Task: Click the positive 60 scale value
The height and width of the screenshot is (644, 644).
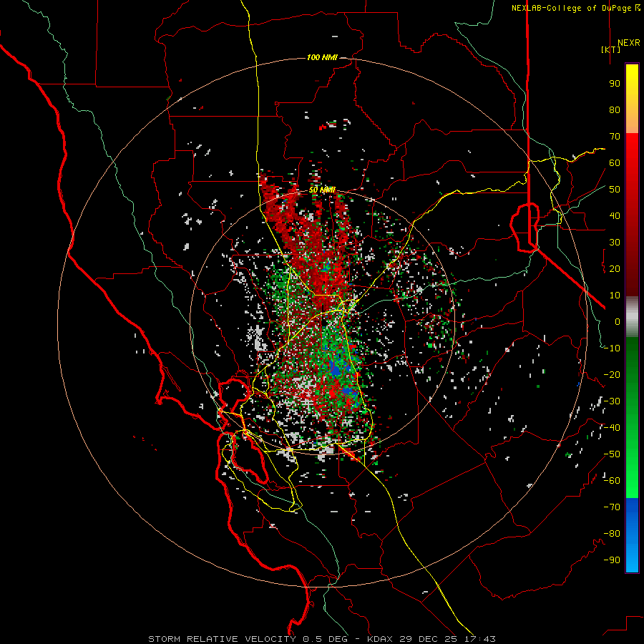Action: [x=615, y=163]
